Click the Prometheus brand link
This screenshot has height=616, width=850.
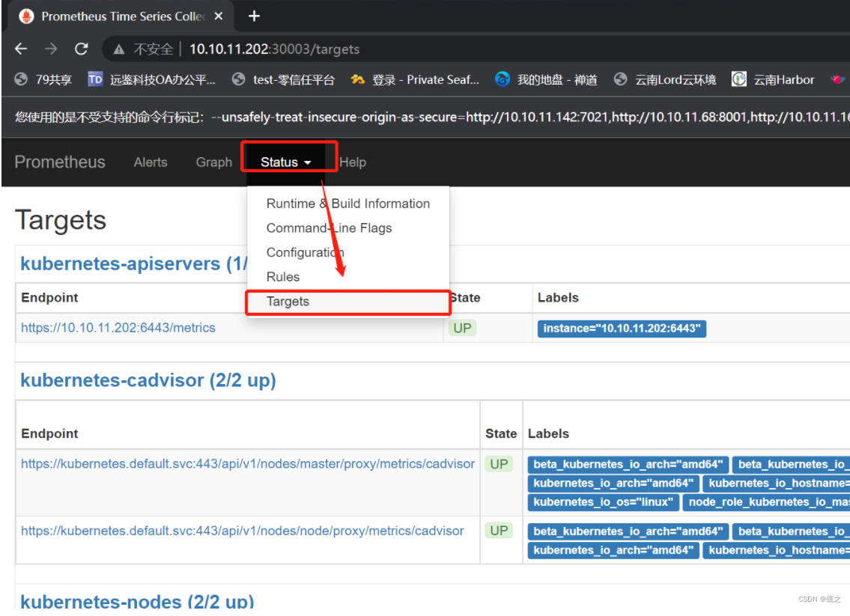coord(60,162)
